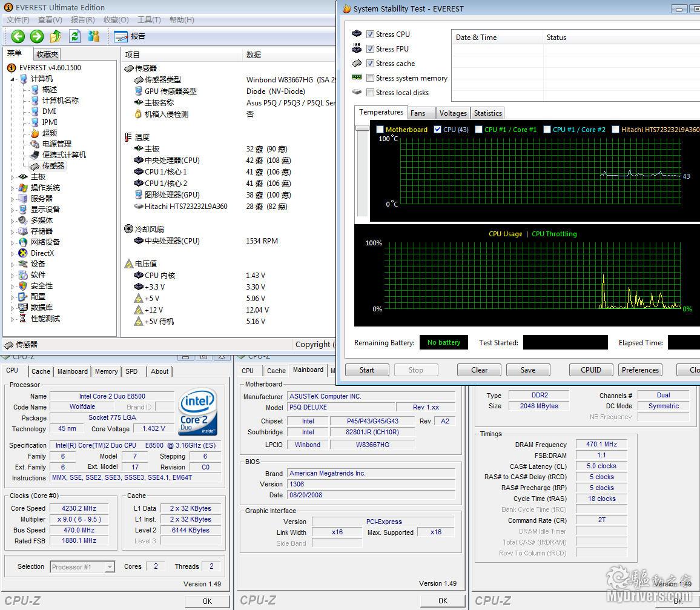This screenshot has width=700, height=610.
Task: Select the 网络设备 network globe icon
Action: (23, 242)
